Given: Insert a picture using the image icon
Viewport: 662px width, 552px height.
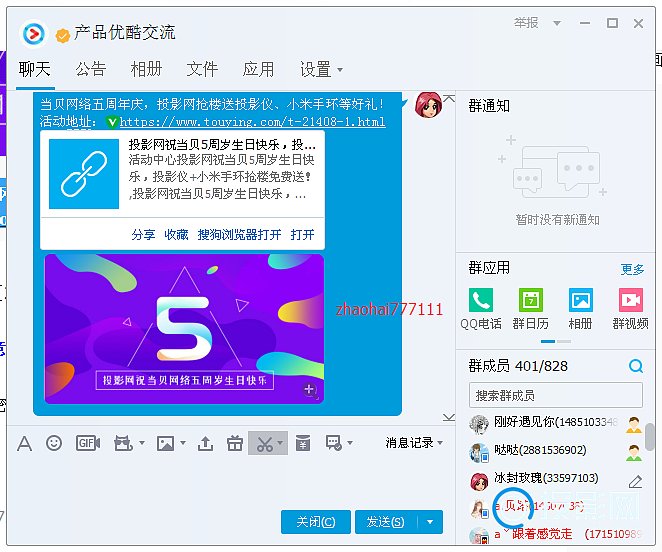Looking at the screenshot, I should (x=165, y=443).
